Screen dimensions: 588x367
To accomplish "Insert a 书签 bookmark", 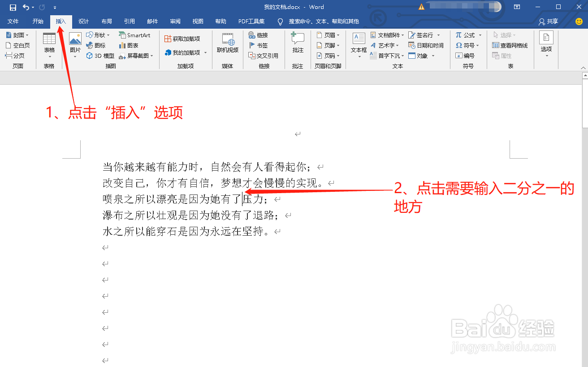I will 258,45.
